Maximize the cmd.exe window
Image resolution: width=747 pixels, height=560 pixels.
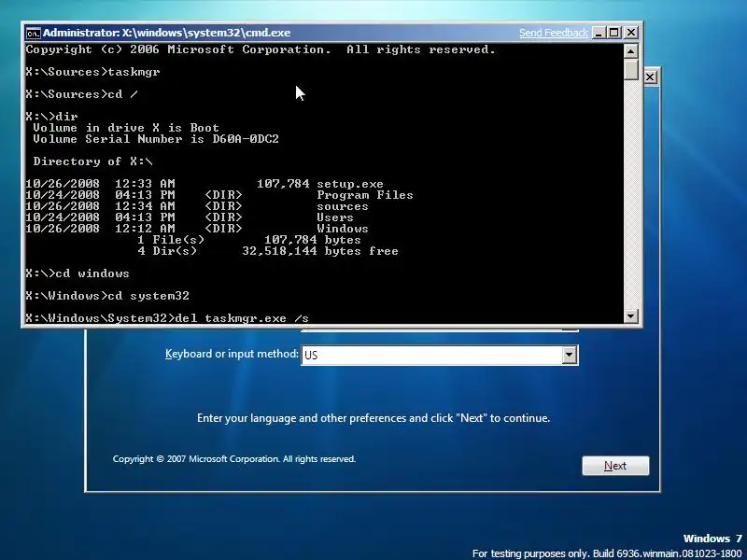pos(614,33)
